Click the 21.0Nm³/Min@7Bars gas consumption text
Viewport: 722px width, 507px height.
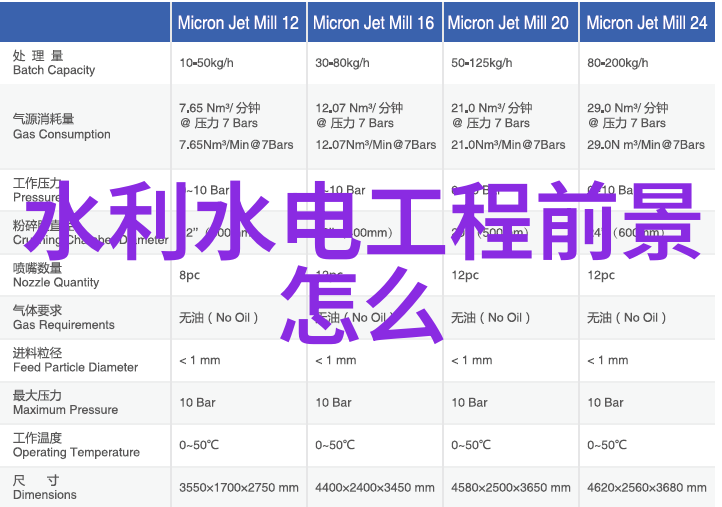508,145
